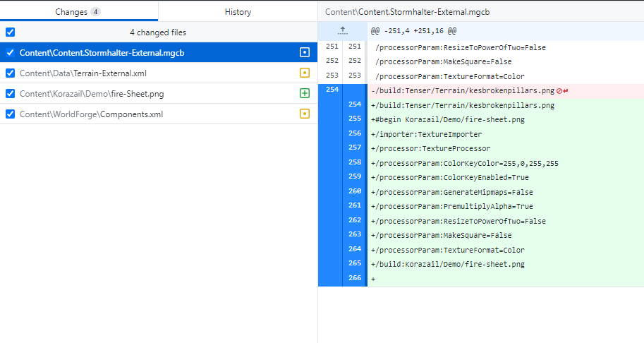Expand the diff context above the hunk
Screen dimensions: 644x343
click(x=342, y=31)
